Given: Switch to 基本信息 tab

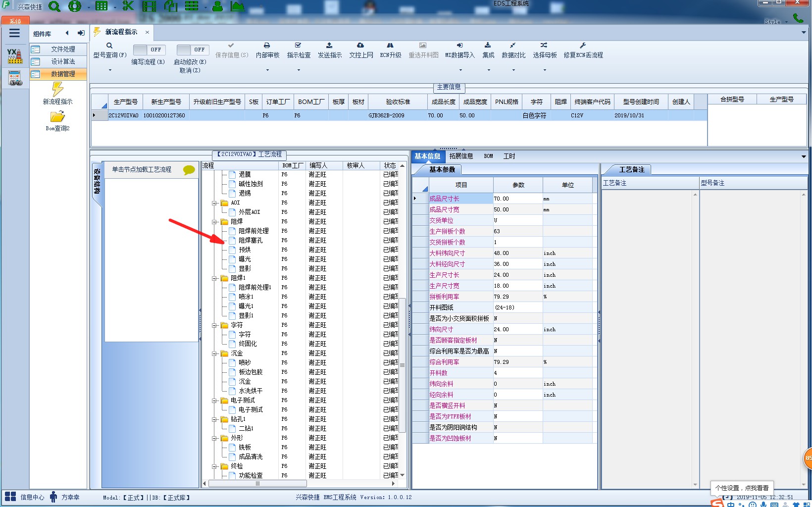Looking at the screenshot, I should point(427,156).
